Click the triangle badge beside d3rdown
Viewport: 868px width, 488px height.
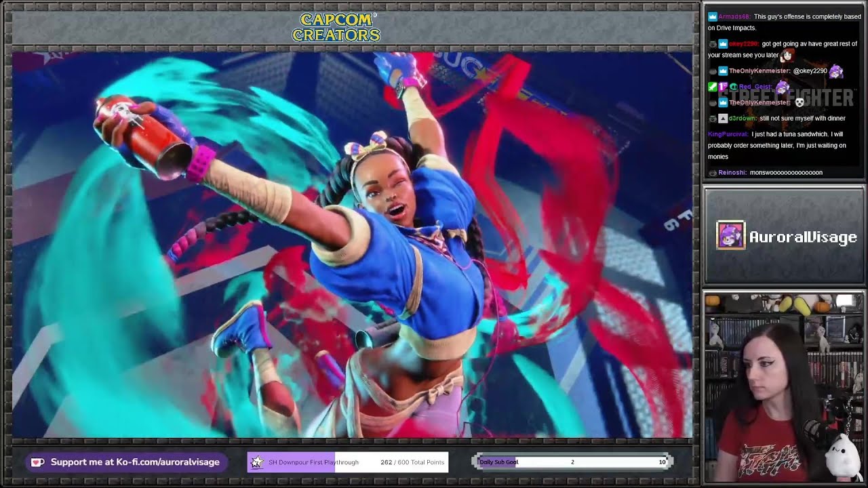[723, 119]
